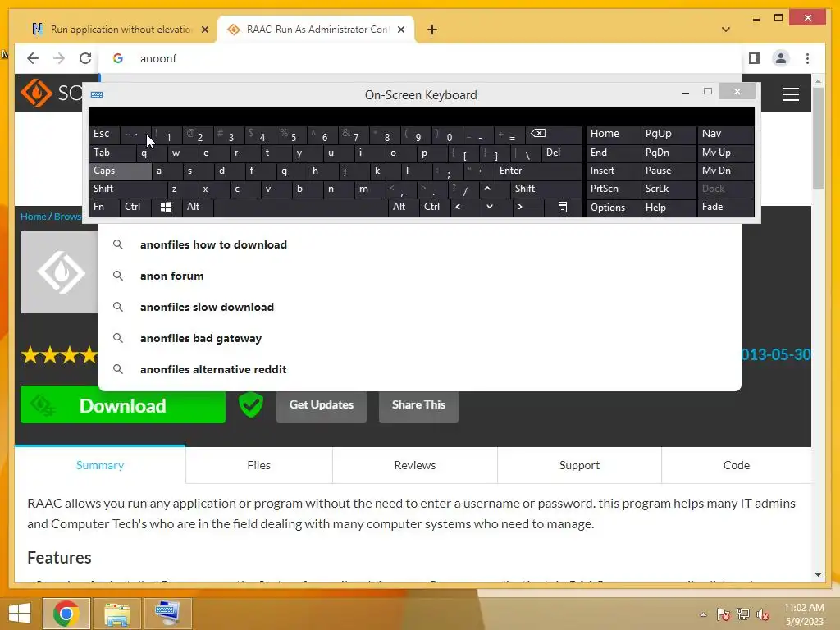Reload the current page
Image resolution: width=840 pixels, height=630 pixels.
pos(85,58)
